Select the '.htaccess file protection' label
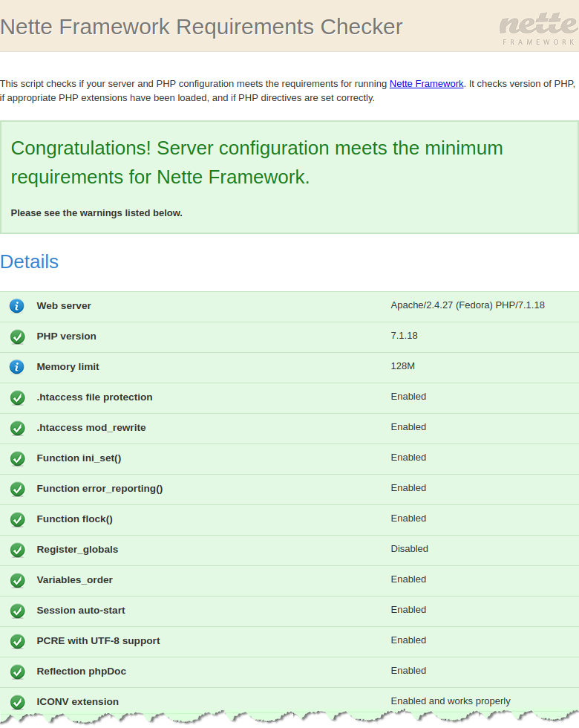 coord(95,397)
